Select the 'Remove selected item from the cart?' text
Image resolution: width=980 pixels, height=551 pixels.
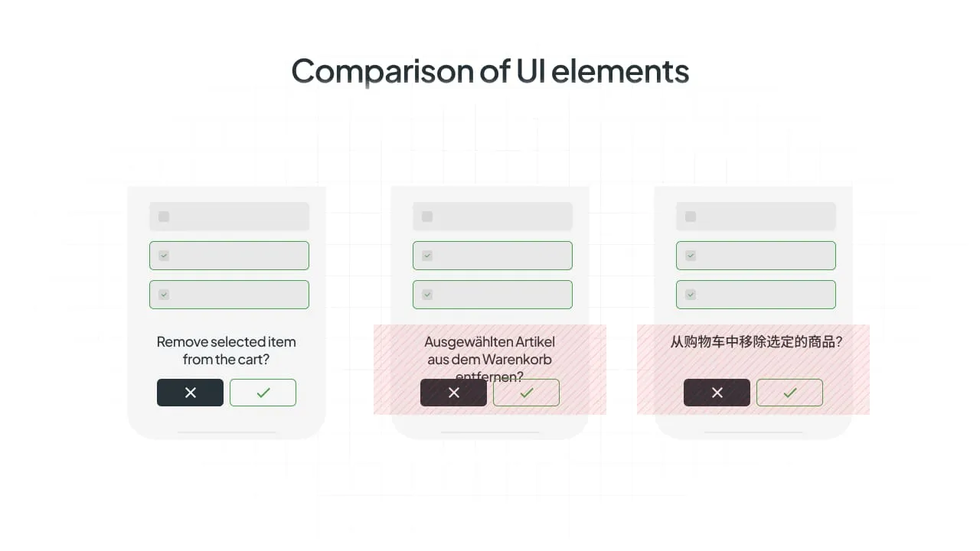pos(226,350)
